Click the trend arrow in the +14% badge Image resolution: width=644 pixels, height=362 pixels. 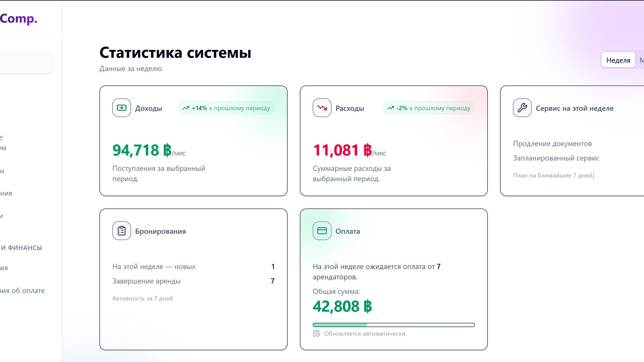186,108
